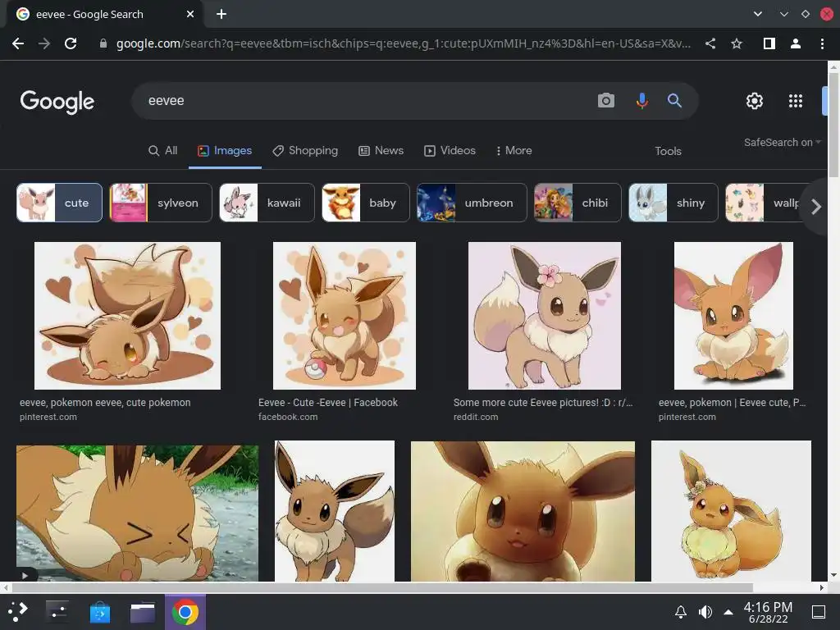Viewport: 840px width, 630px height.
Task: Switch to the All results tab
Action: 163,151
